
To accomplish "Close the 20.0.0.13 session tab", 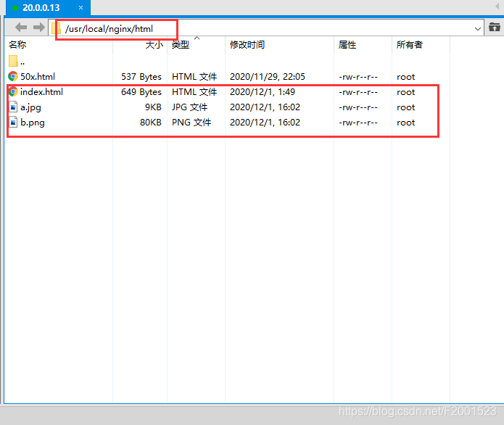I will click(x=80, y=8).
